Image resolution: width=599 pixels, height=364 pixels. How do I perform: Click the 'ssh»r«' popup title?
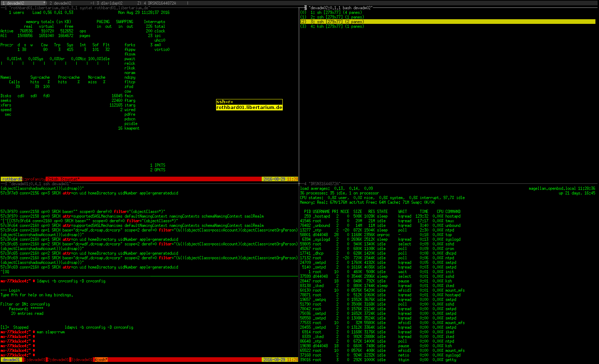coord(225,102)
